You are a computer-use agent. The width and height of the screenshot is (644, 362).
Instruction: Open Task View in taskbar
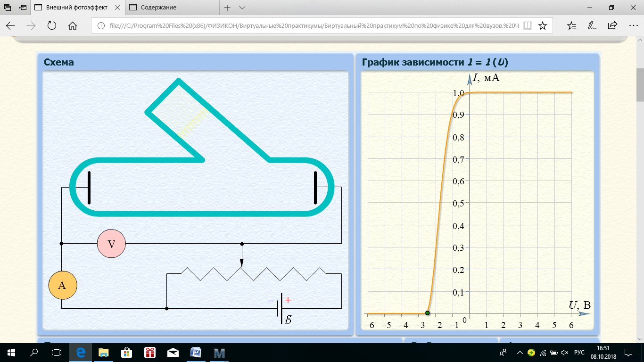57,352
